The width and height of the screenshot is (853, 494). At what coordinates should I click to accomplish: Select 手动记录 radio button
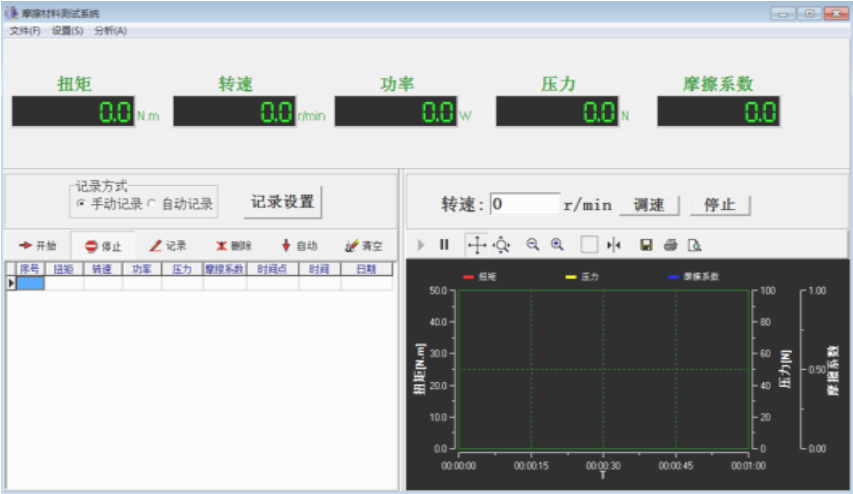pyautogui.click(x=81, y=204)
